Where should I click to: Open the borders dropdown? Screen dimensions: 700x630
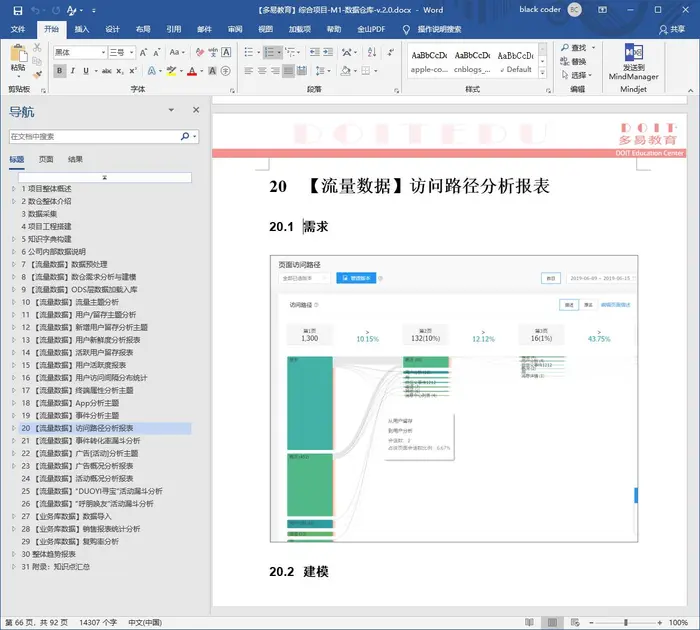point(375,71)
